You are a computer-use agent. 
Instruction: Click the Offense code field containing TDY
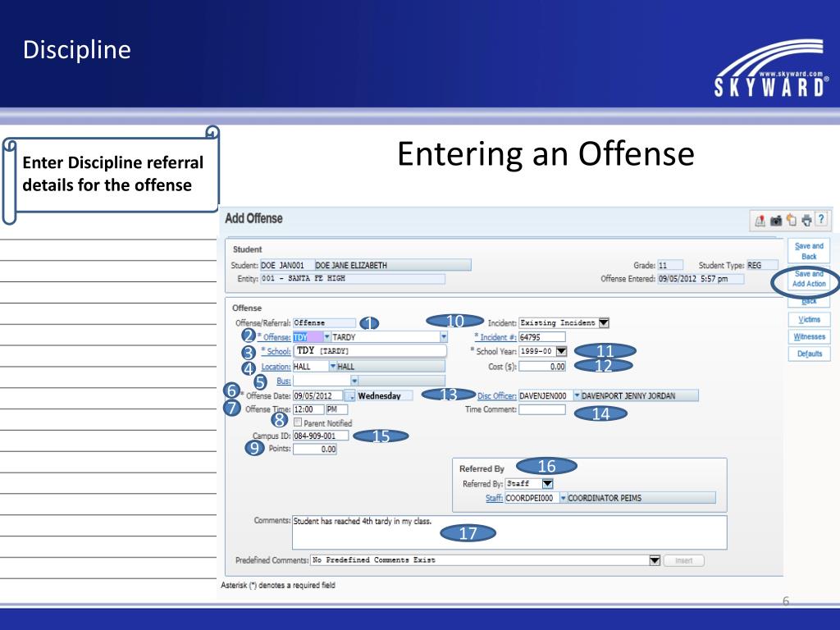coord(308,337)
